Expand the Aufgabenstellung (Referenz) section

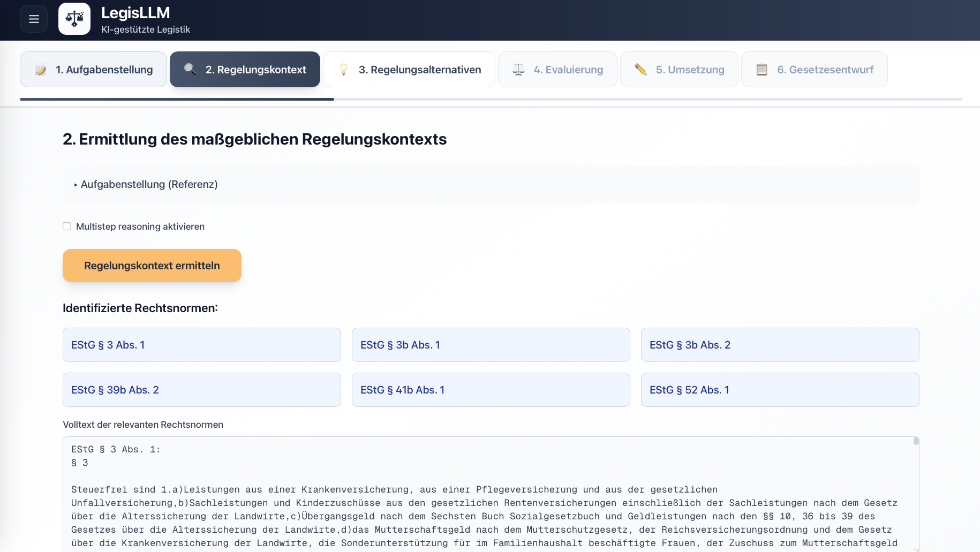point(149,184)
